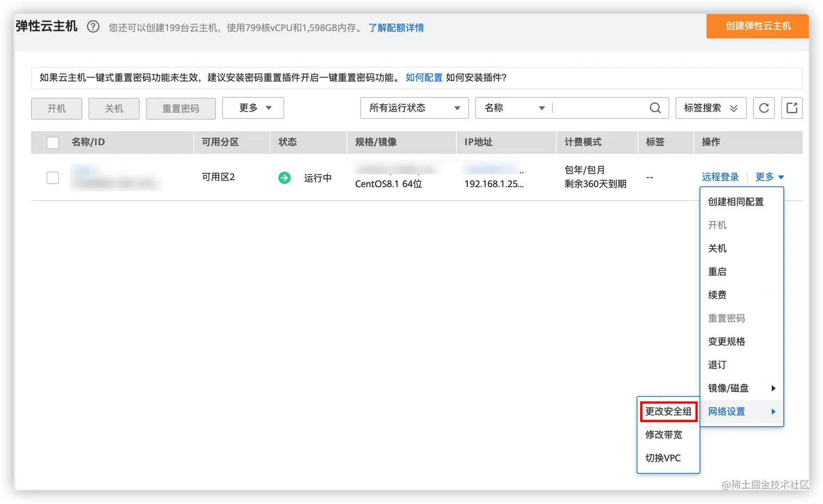Viewport: 823px width, 504px height.
Task: Click the 如何安装插件? text
Action: (476, 77)
